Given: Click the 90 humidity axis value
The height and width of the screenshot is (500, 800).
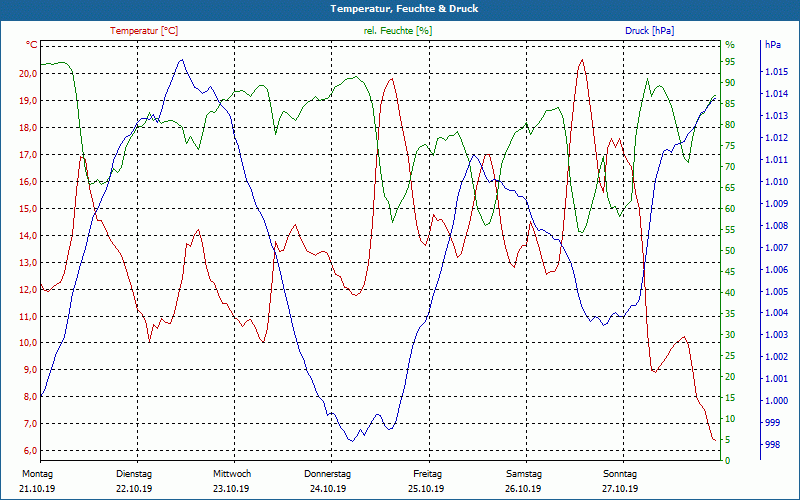Looking at the screenshot, I should tap(730, 83).
